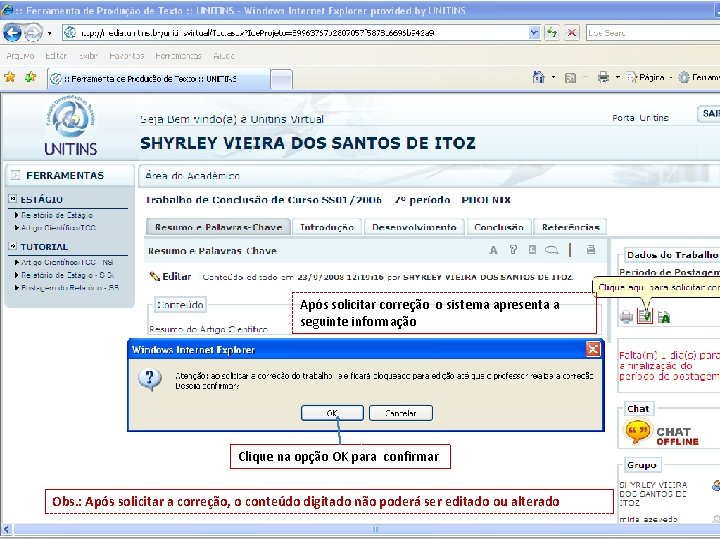The image size is (720, 540).
Task: Open the Favorites Center star icon
Action: pos(10,77)
